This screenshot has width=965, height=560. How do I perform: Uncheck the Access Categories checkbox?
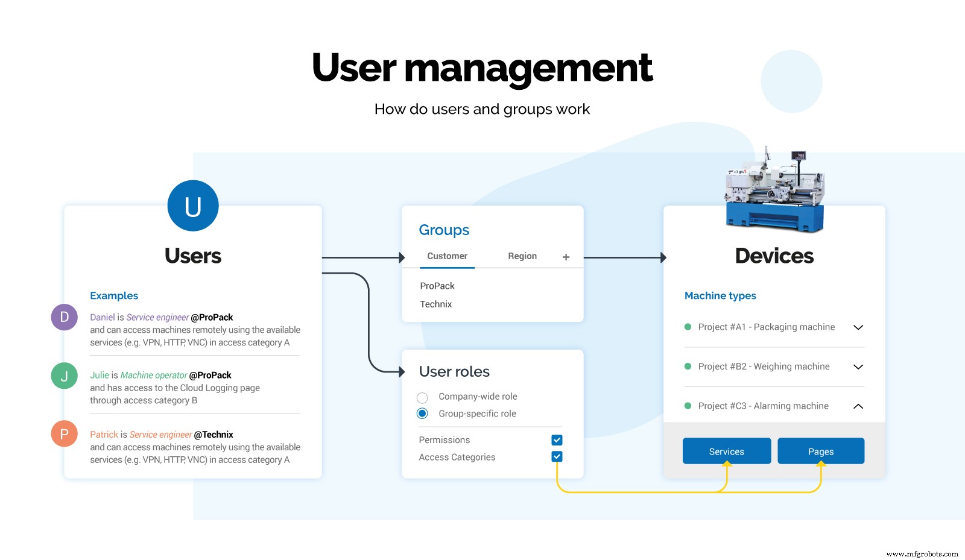[556, 456]
